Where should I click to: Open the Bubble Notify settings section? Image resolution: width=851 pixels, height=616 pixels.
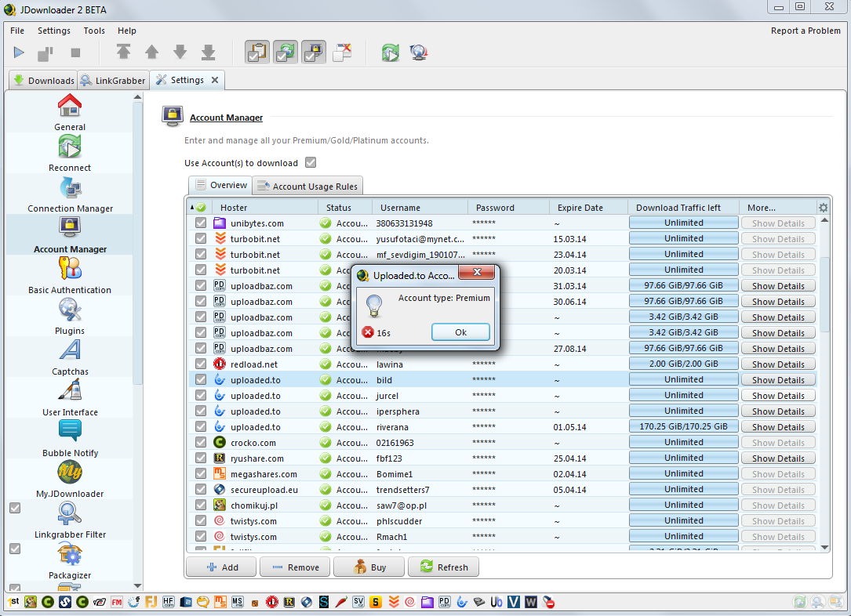(70, 437)
